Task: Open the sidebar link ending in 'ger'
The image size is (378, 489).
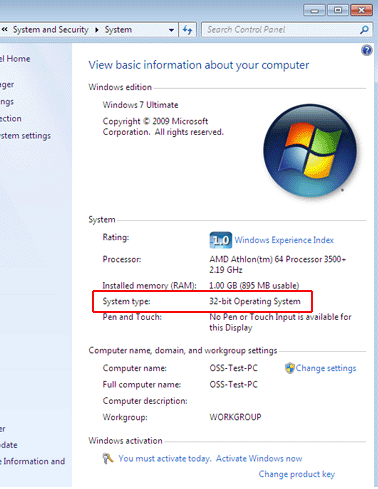Action: 7,85
